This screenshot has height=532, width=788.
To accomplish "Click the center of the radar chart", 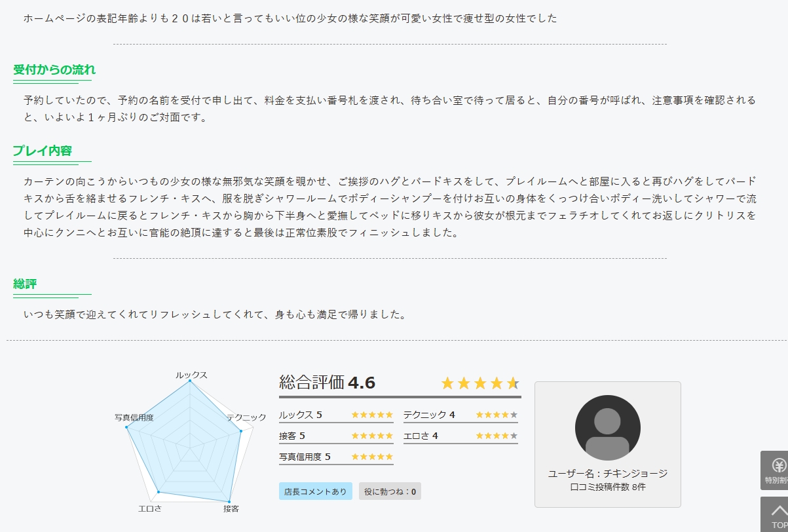I will 189,446.
